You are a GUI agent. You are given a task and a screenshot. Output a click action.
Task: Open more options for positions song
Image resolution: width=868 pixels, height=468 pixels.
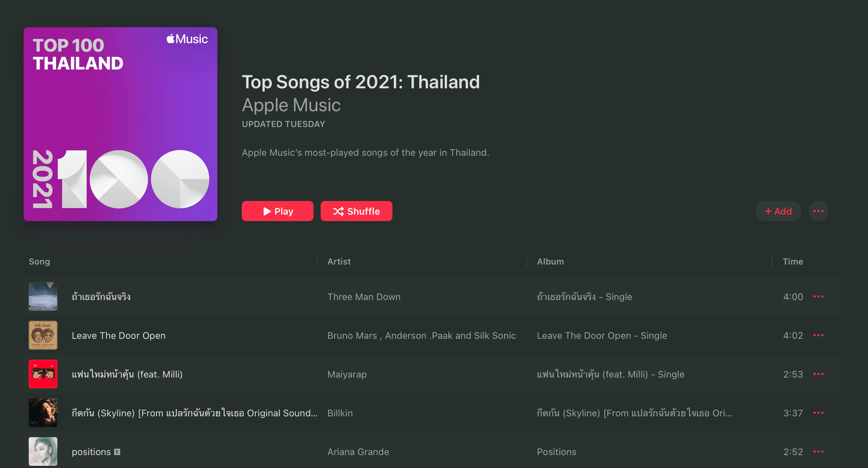tap(818, 451)
